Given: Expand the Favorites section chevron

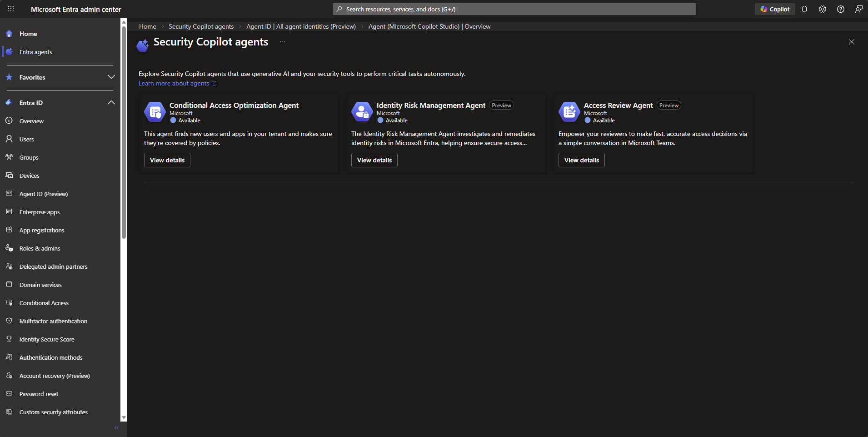Looking at the screenshot, I should coord(111,77).
